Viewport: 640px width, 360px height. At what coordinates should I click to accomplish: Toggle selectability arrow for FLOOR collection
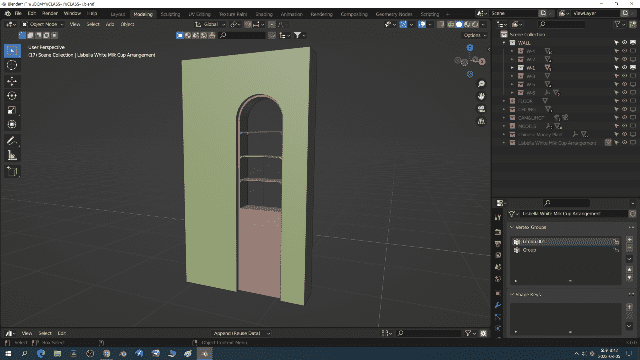(x=616, y=101)
